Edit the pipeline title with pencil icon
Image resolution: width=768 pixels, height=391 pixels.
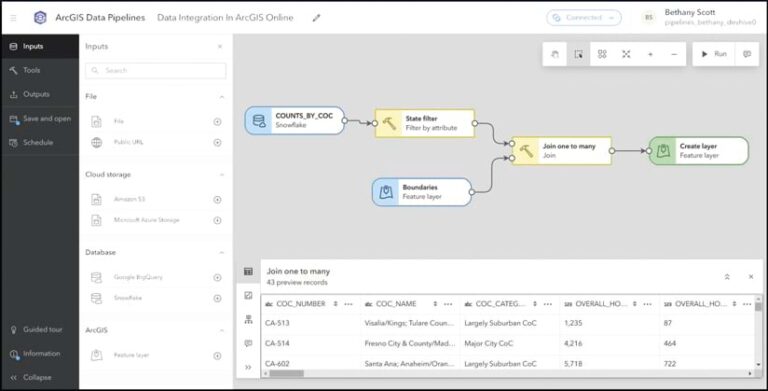point(316,18)
